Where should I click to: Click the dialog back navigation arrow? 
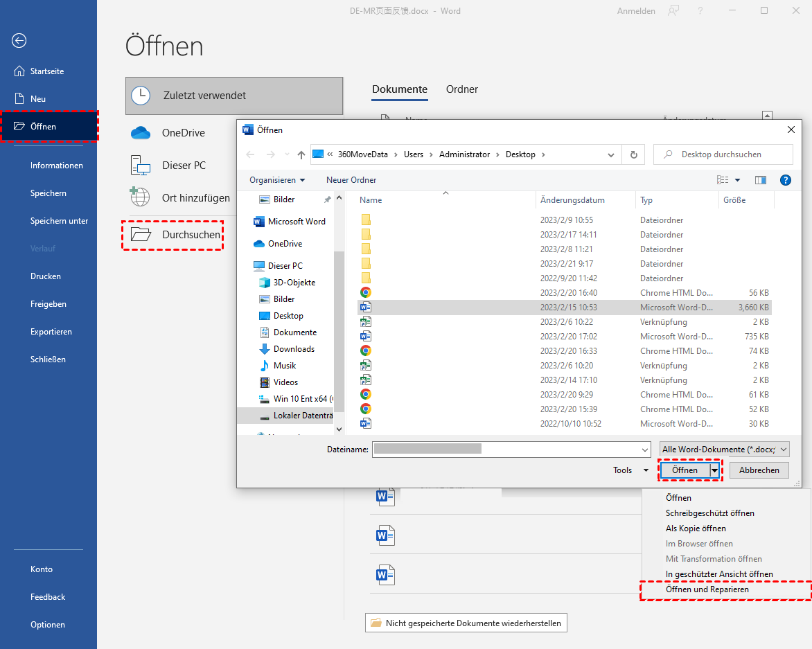click(251, 154)
